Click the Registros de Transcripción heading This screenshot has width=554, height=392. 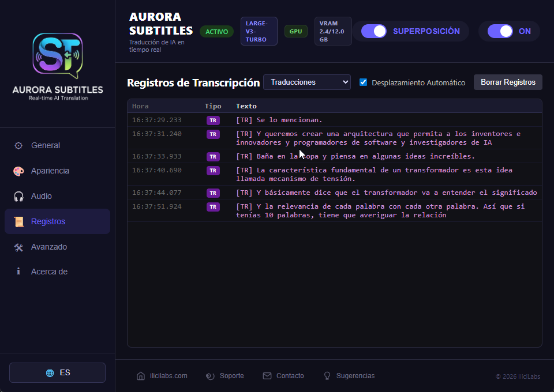tap(193, 82)
